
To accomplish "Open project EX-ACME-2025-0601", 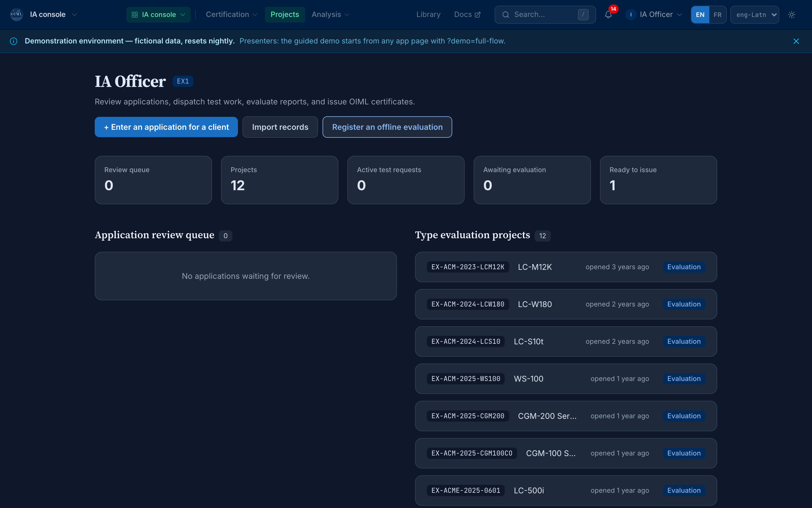I will (566, 491).
